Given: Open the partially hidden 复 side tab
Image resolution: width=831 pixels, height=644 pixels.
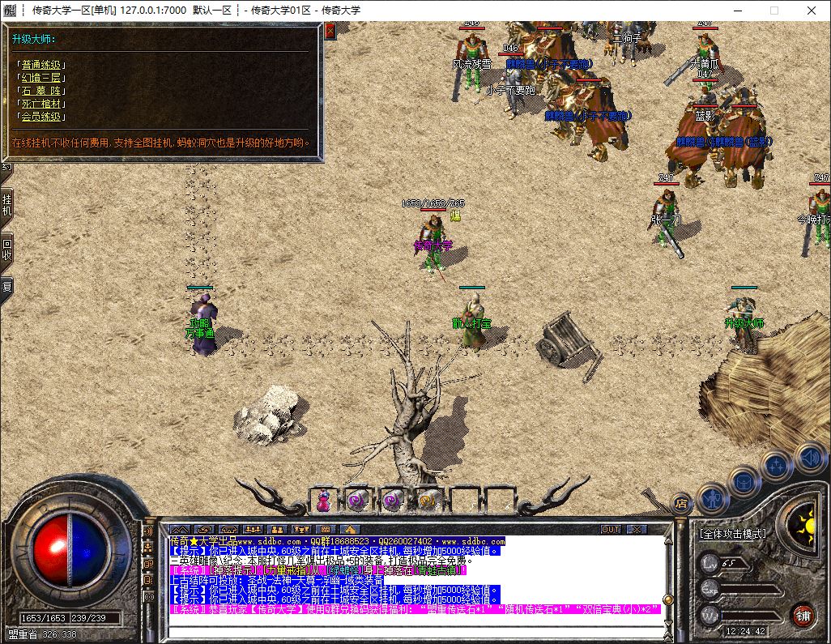Looking at the screenshot, I should 6,288.
